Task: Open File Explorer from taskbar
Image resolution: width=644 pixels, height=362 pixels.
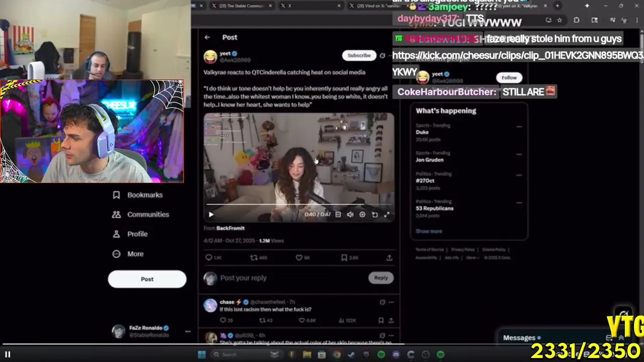Action: tap(307, 354)
